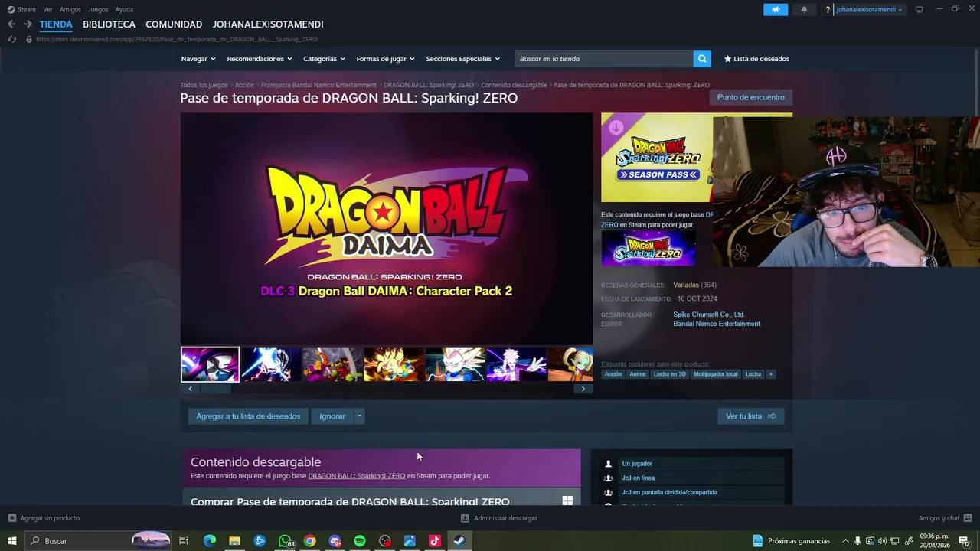The image size is (980, 551).
Task: Open the Bandai Namco Entertainment publisher link
Action: coord(717,324)
